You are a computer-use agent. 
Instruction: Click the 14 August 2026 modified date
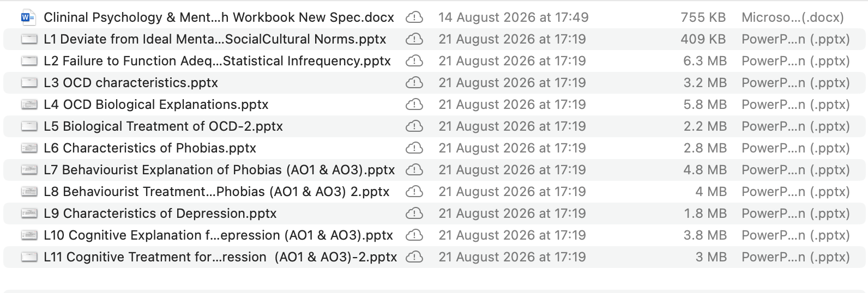coord(514,17)
